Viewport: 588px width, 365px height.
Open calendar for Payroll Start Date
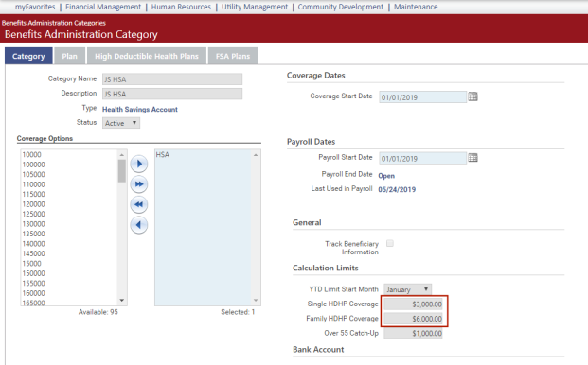click(472, 158)
